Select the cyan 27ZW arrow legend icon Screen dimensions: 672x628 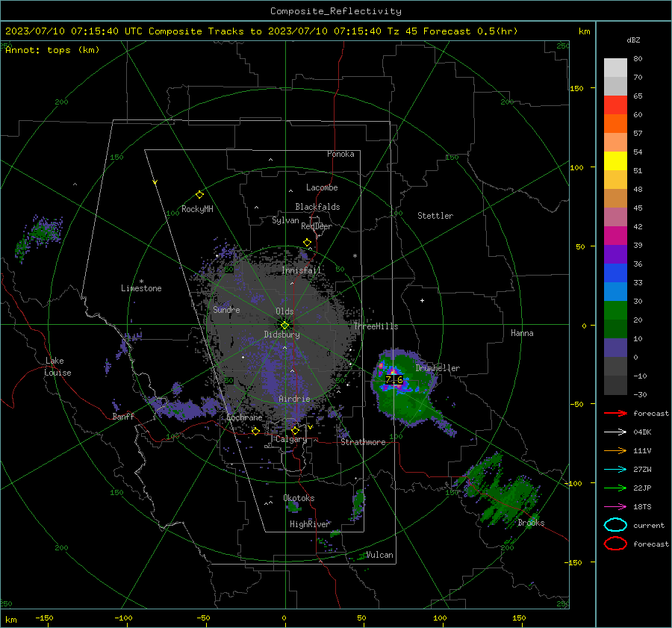[615, 470]
